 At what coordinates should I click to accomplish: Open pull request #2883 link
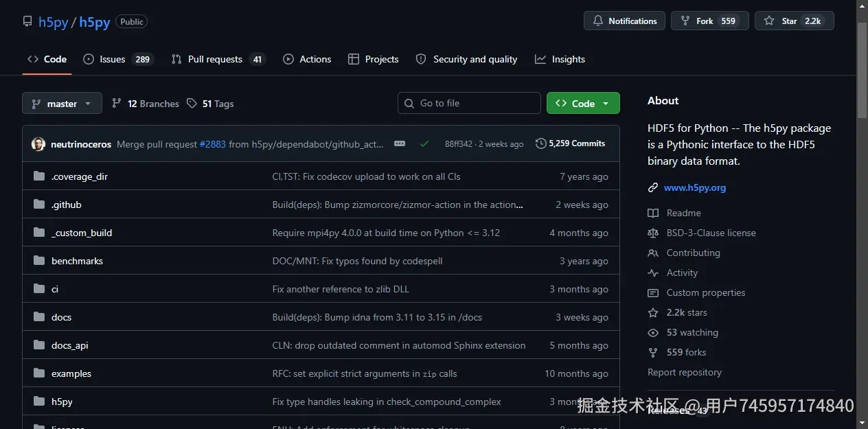[213, 144]
